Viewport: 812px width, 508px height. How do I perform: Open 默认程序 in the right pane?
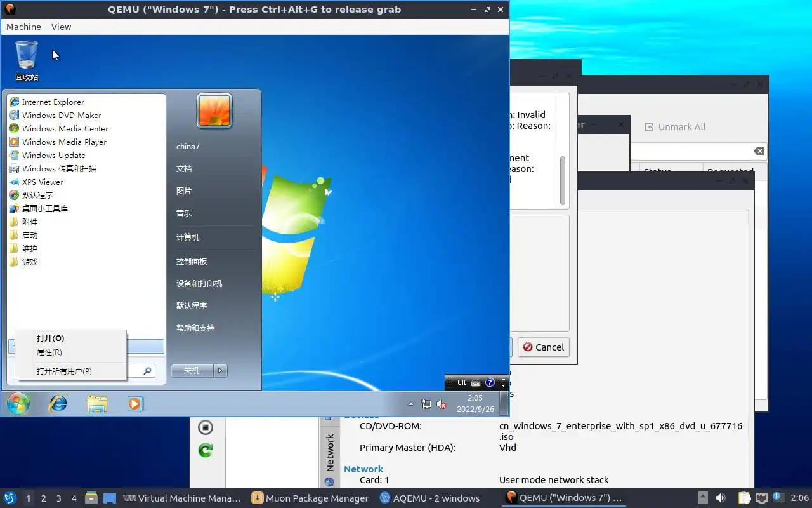coord(192,305)
